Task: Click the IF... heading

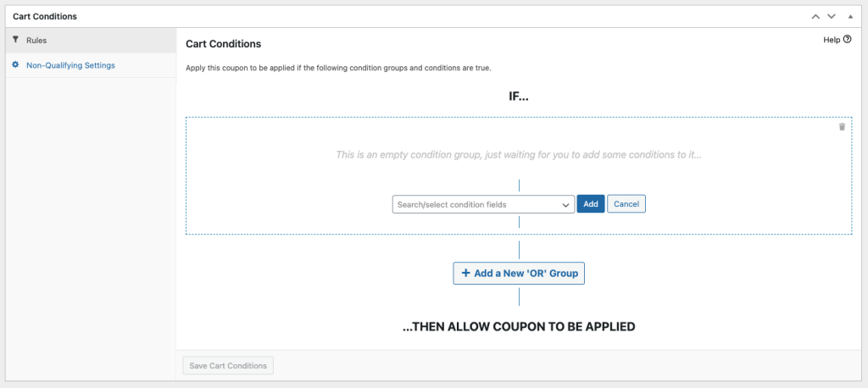Action: click(x=519, y=97)
